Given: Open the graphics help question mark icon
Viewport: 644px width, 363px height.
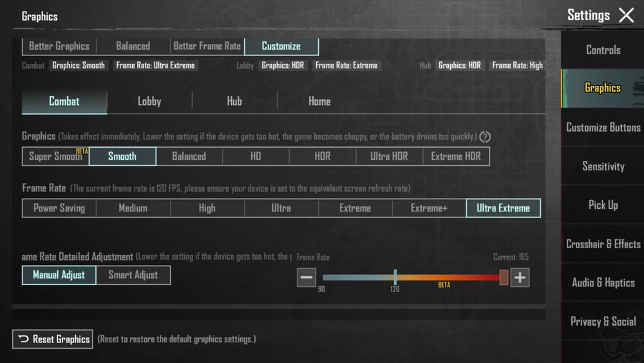Looking at the screenshot, I should pyautogui.click(x=485, y=137).
